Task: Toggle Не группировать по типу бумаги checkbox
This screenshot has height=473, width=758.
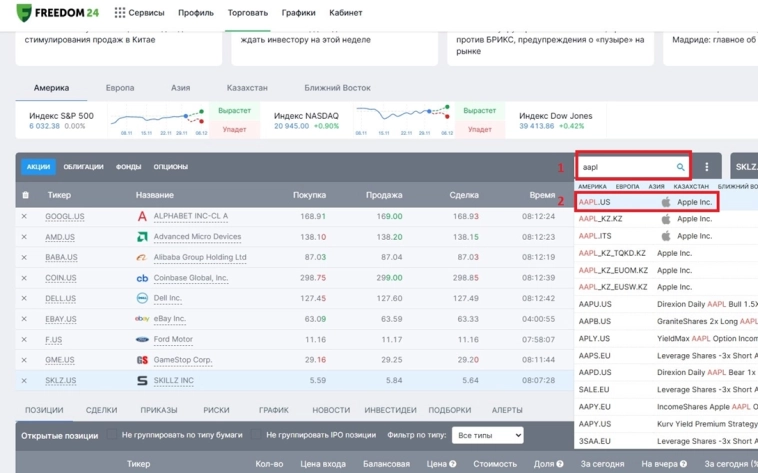Action: point(112,434)
